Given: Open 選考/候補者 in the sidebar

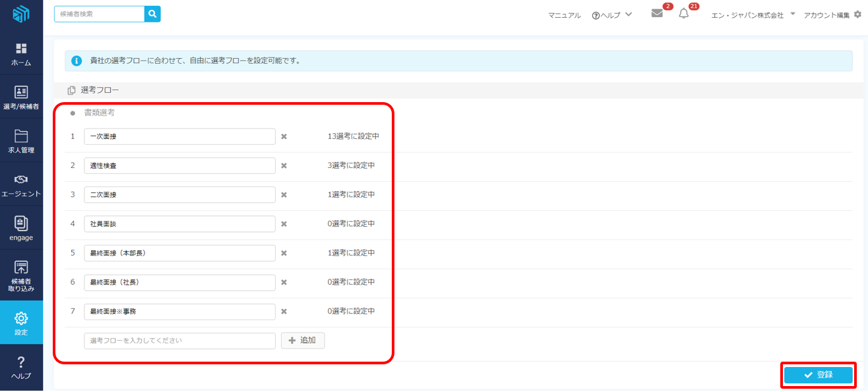Looking at the screenshot, I should [x=21, y=98].
